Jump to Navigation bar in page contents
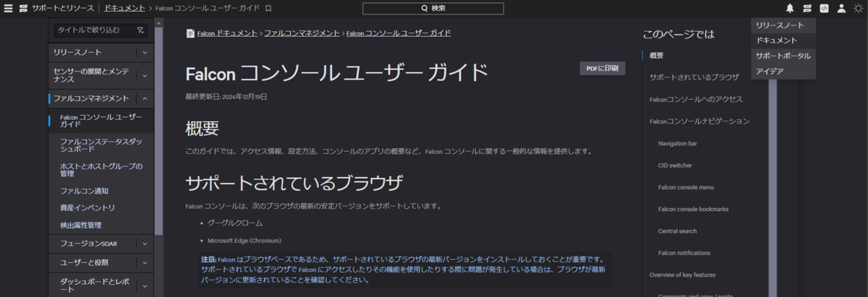 tap(678, 143)
